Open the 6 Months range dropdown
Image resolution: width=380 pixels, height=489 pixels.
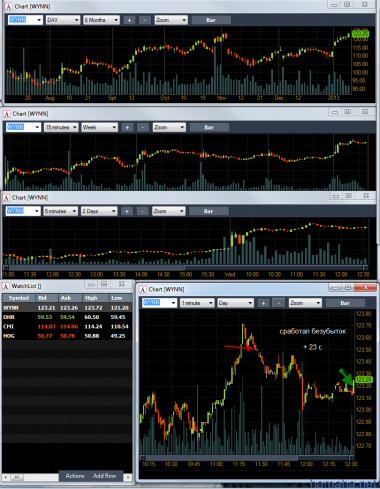(x=101, y=20)
